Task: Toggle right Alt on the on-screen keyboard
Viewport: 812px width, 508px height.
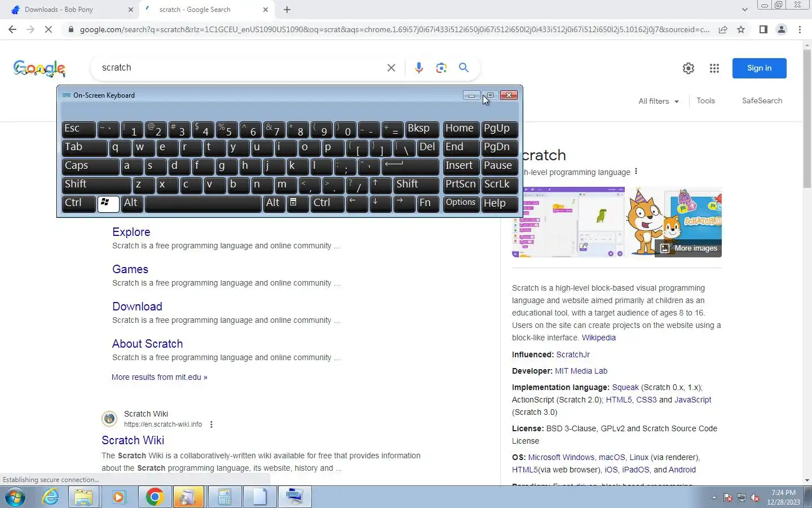Action: (274, 203)
